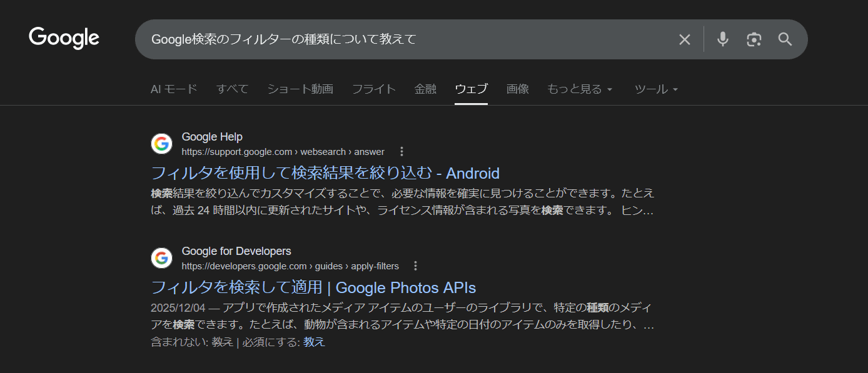Switch to the 画像 tab

tap(517, 89)
